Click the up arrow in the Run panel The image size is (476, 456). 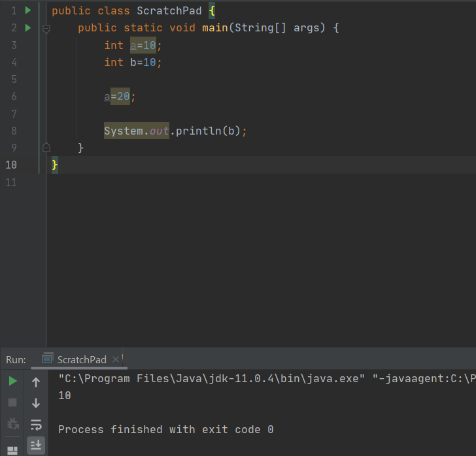[x=36, y=382]
